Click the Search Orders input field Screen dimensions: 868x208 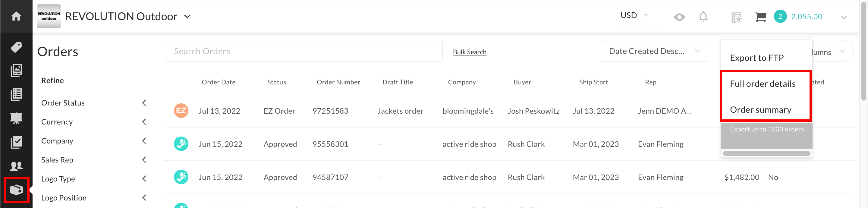303,51
